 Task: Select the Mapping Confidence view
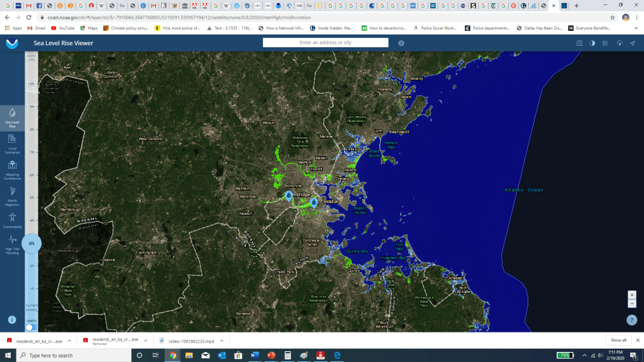(12, 169)
